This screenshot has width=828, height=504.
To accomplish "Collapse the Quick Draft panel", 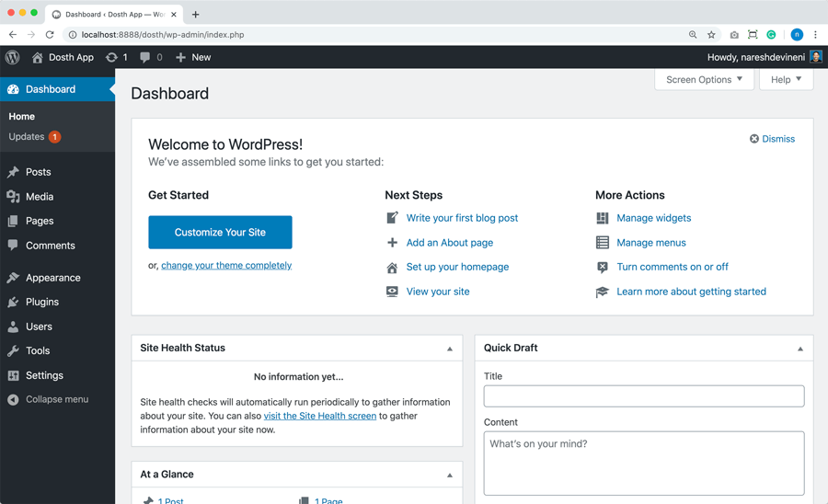I will click(800, 349).
